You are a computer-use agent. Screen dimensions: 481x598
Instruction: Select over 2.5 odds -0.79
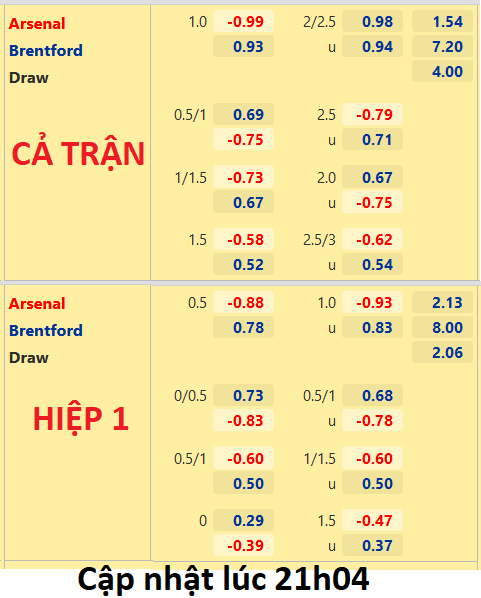pos(372,114)
